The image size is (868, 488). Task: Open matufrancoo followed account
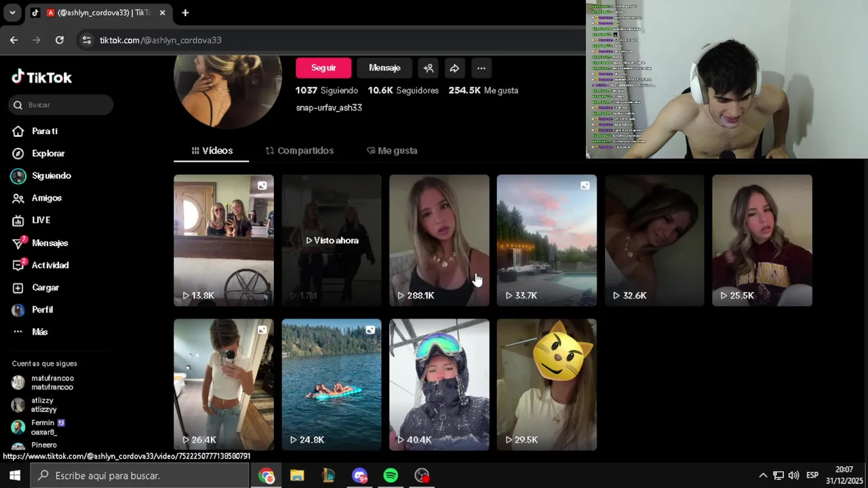43,383
